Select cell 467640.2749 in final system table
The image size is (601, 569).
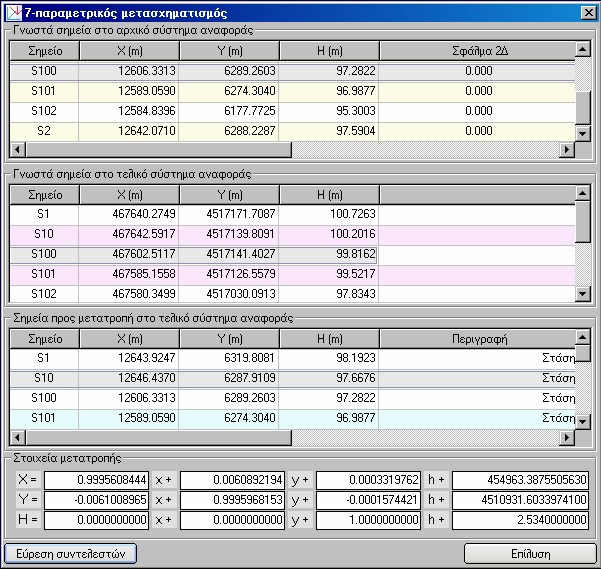[129, 214]
